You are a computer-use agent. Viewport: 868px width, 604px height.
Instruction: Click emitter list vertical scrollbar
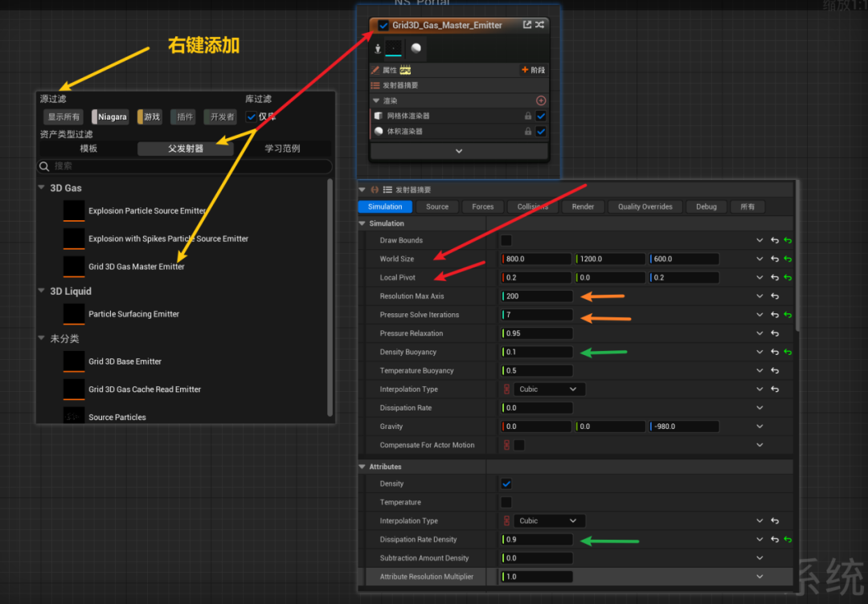[330, 297]
